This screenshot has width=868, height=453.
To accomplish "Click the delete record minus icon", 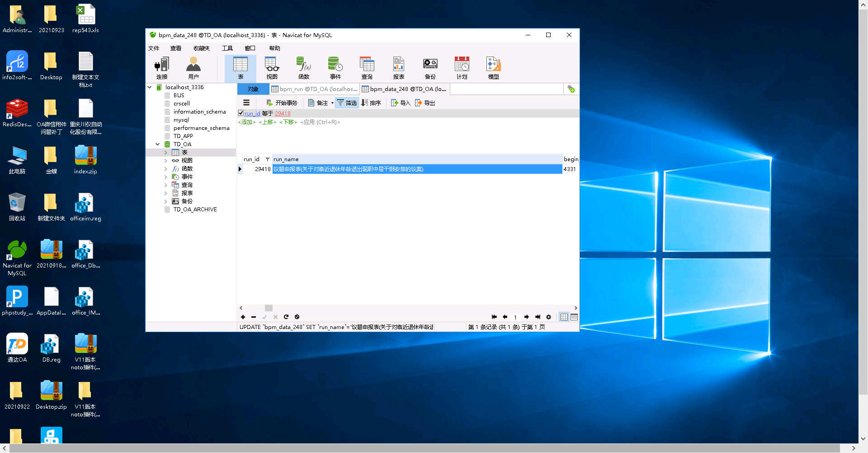I will (254, 317).
